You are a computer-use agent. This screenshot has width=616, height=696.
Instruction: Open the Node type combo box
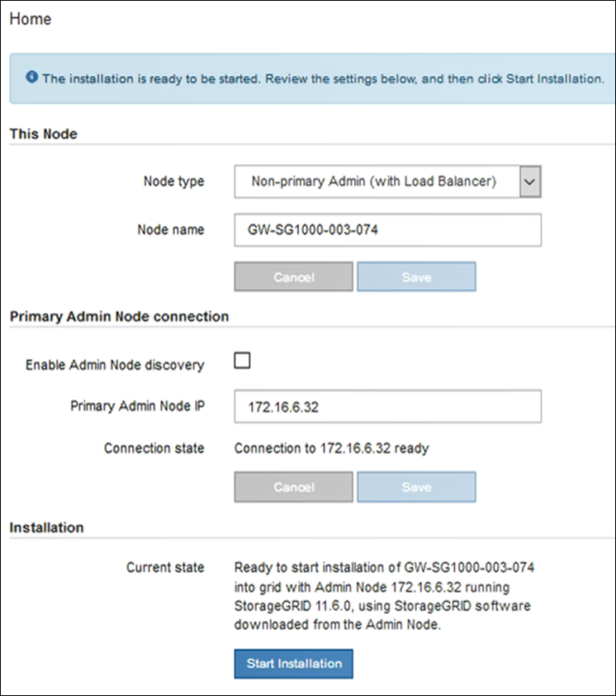pyautogui.click(x=377, y=182)
